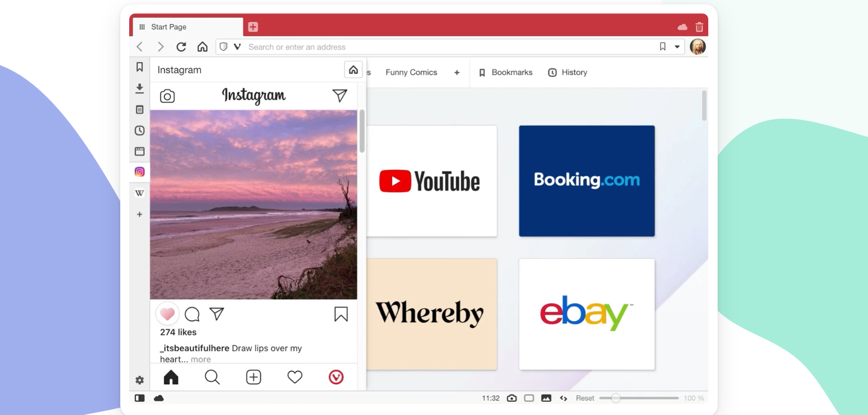Toggle the side panel visibility
The image size is (868, 415).
click(x=139, y=398)
